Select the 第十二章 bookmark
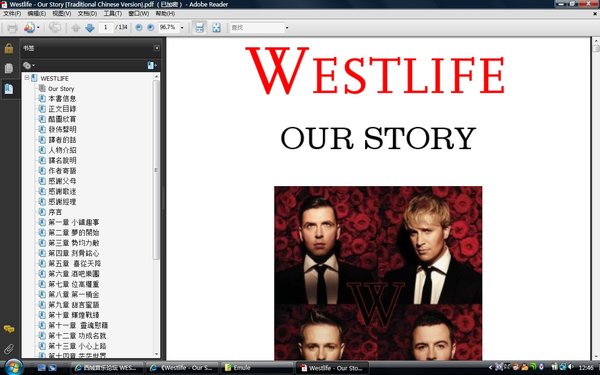The image size is (600, 375). click(77, 336)
